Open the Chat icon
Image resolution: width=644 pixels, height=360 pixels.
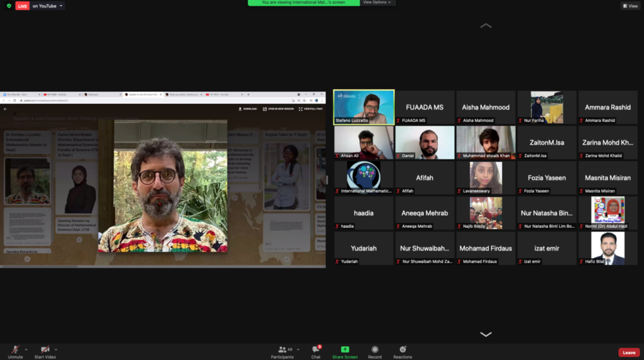pos(316,349)
